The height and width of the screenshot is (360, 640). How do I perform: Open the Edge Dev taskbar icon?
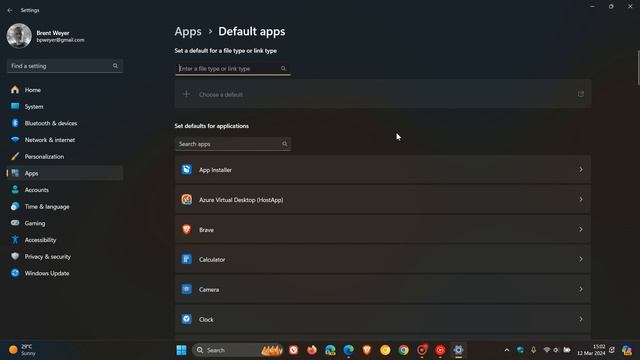(x=330, y=350)
